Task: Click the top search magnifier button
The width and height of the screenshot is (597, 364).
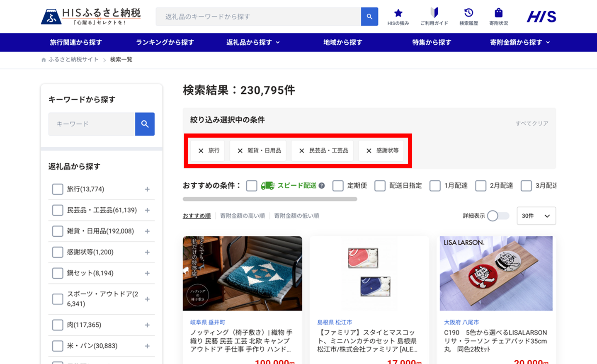Action: click(x=369, y=17)
